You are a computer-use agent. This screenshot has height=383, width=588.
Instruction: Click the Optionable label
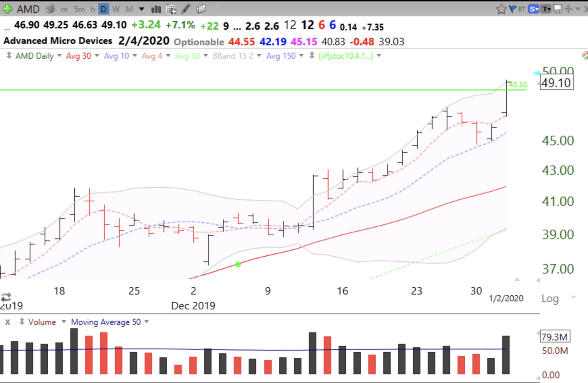pos(199,42)
